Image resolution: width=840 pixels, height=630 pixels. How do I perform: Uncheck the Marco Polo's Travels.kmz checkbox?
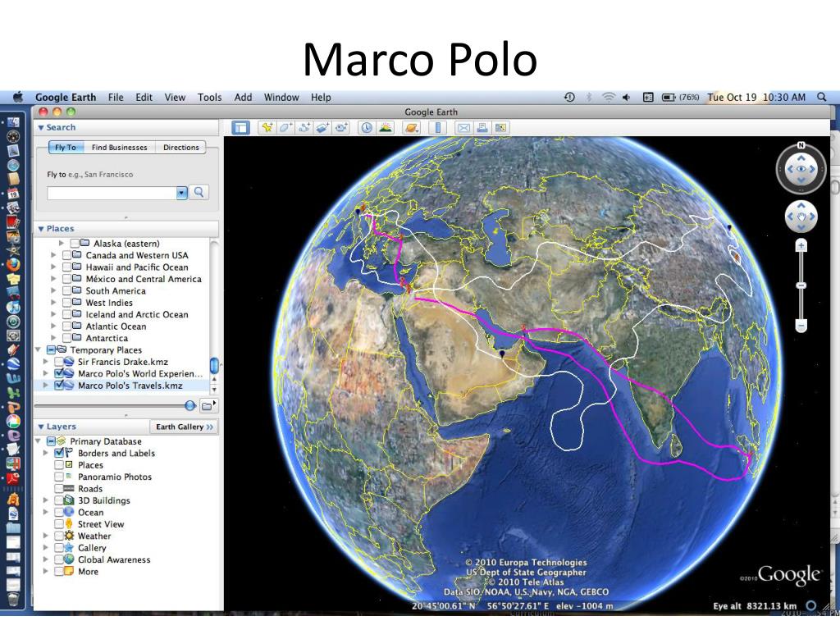click(x=60, y=386)
